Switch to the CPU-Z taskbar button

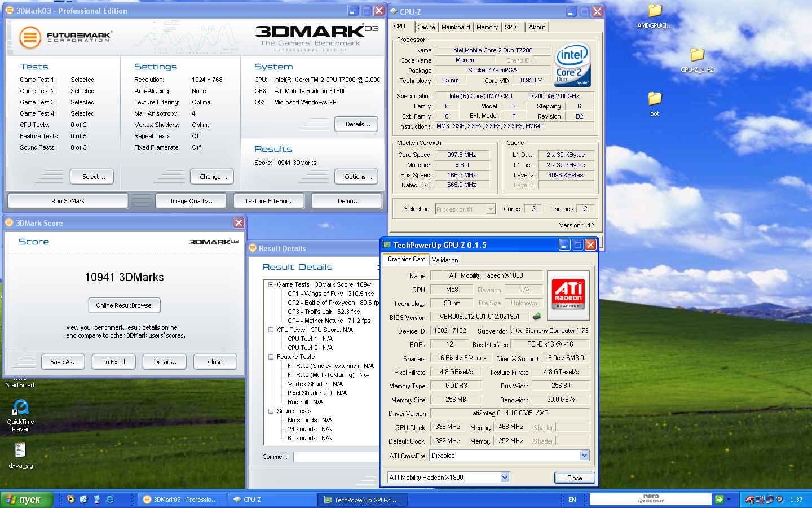[x=273, y=500]
